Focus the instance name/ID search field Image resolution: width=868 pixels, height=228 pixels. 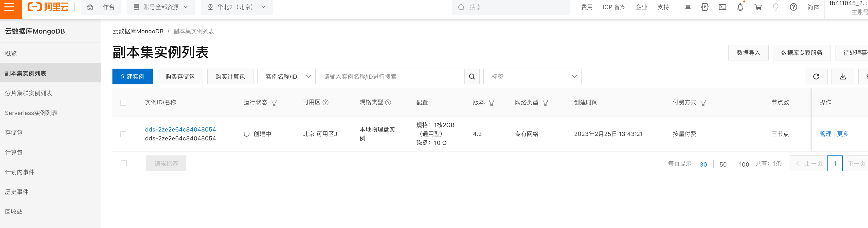[x=390, y=76]
